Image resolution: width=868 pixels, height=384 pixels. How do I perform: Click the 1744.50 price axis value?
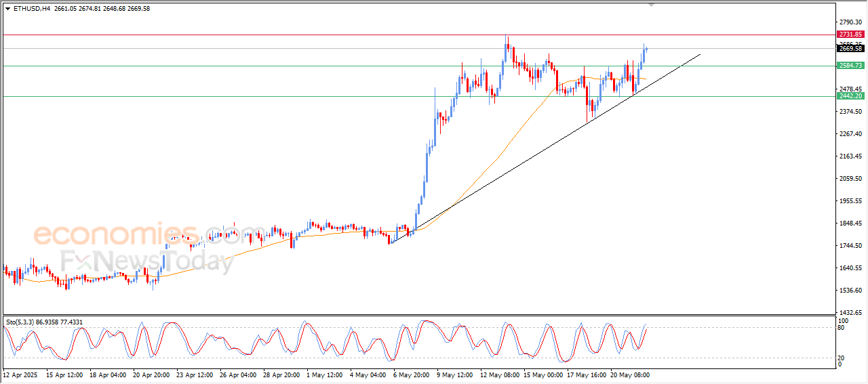tap(850, 246)
